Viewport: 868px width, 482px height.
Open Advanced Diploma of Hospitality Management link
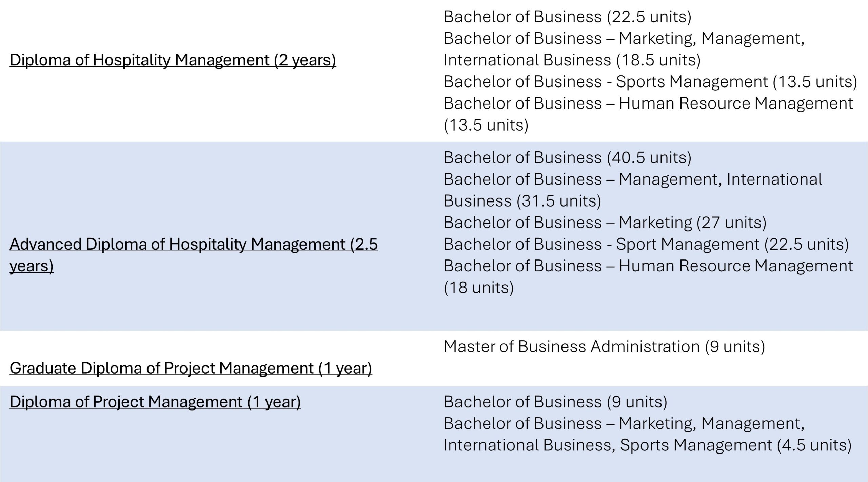pos(194,255)
